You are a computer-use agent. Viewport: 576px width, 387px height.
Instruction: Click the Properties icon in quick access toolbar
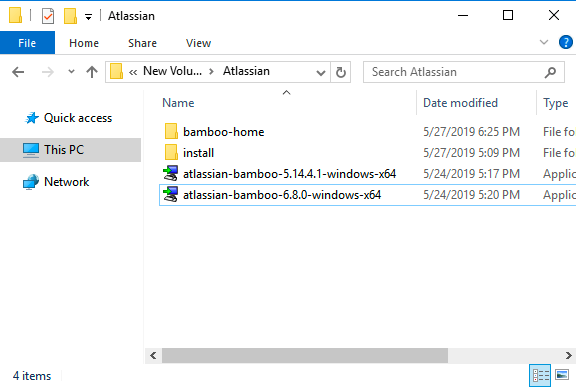pyautogui.click(x=48, y=16)
